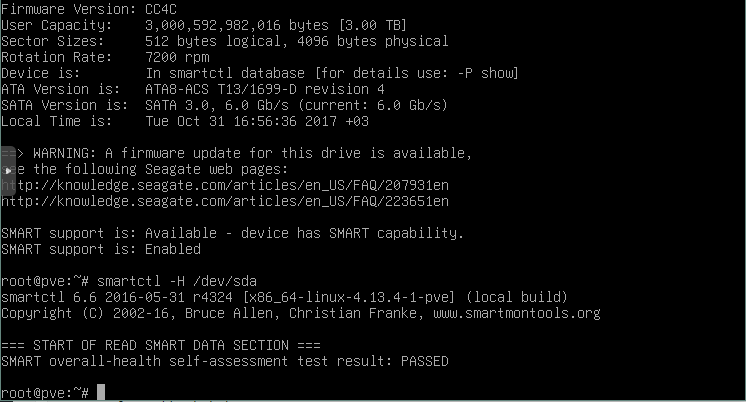Click the Seagate FAQ/207931en URL
Screen dimensions: 746x402
225,185
